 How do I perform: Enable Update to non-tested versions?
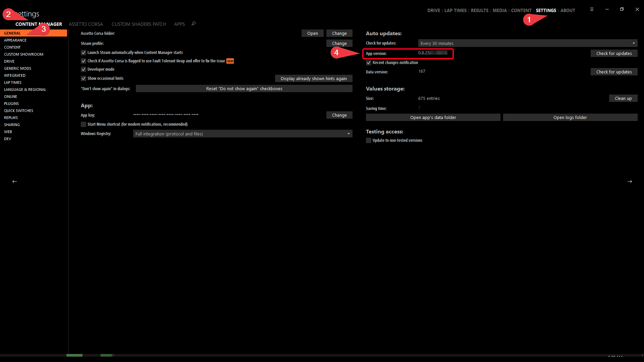(x=369, y=140)
